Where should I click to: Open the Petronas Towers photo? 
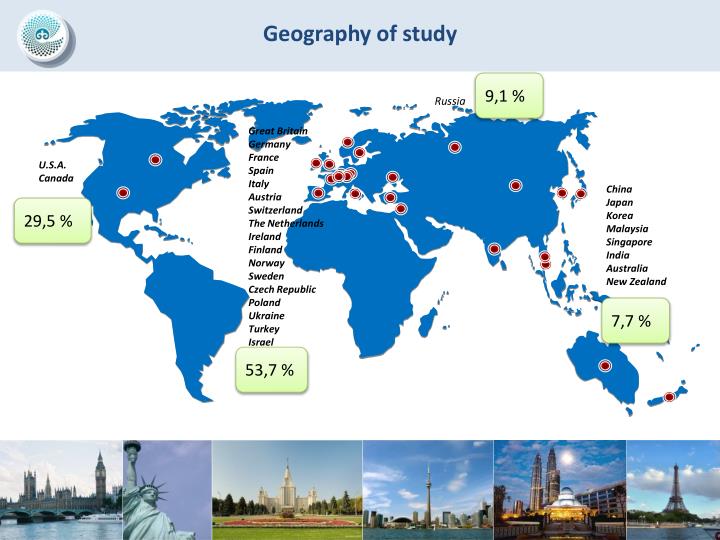(x=560, y=490)
